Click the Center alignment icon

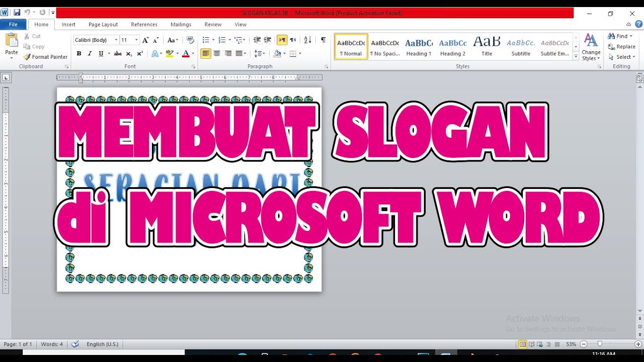tap(217, 53)
